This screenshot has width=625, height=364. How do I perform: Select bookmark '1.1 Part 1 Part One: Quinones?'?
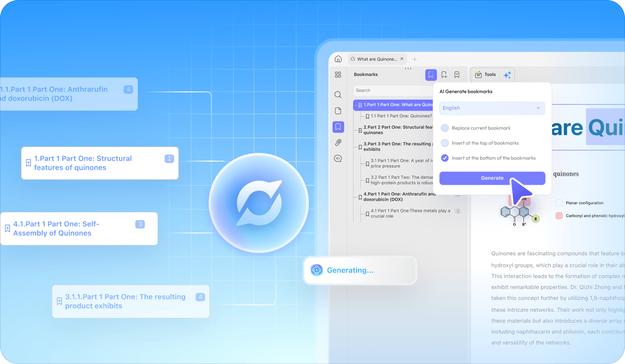(399, 116)
